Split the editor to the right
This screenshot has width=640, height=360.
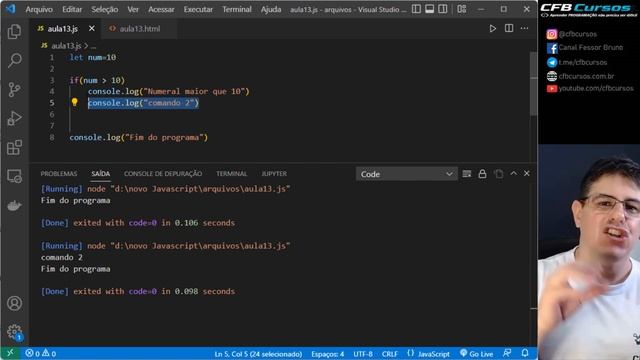pyautogui.click(x=509, y=28)
